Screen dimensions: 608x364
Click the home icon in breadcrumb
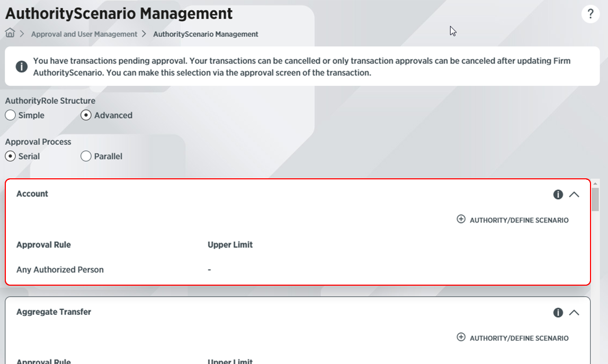(x=10, y=33)
